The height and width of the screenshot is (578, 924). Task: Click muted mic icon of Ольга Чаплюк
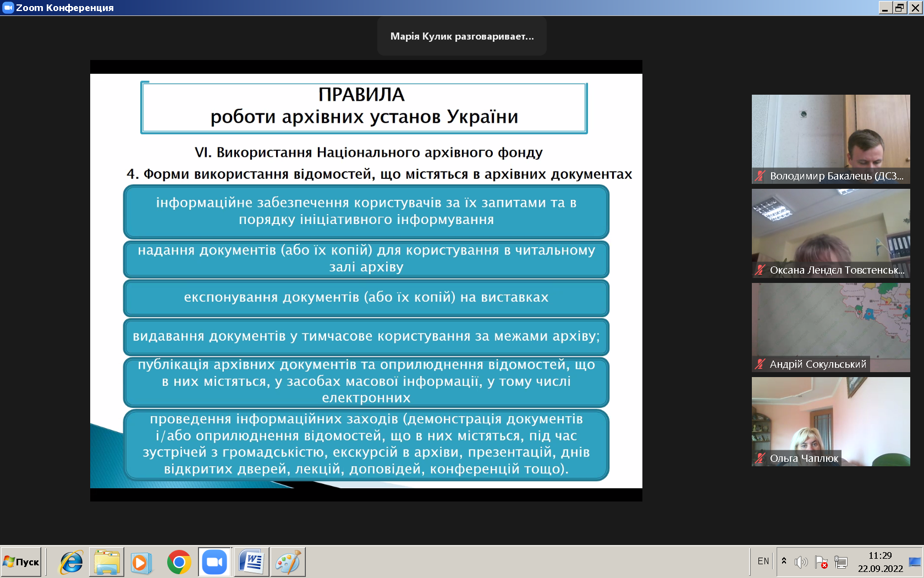click(760, 459)
